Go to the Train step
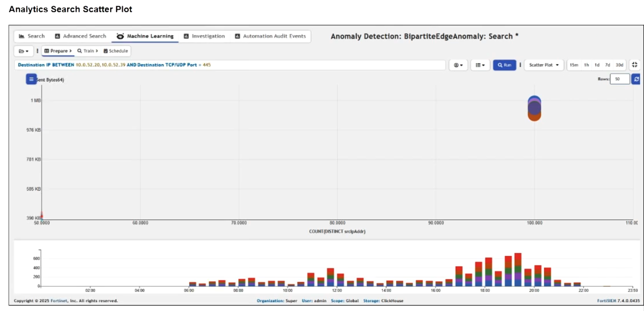Screen dimensions: 644x311 coord(88,51)
